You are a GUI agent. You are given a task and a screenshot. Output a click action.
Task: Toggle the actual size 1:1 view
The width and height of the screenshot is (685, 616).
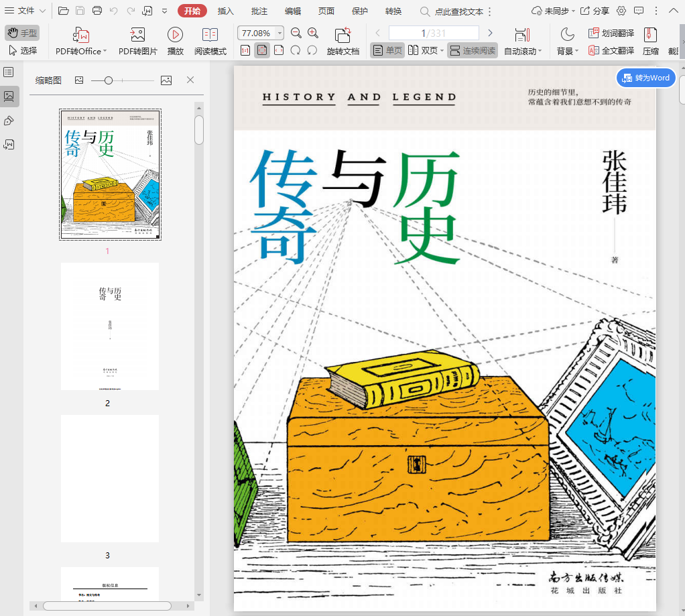[x=245, y=51]
